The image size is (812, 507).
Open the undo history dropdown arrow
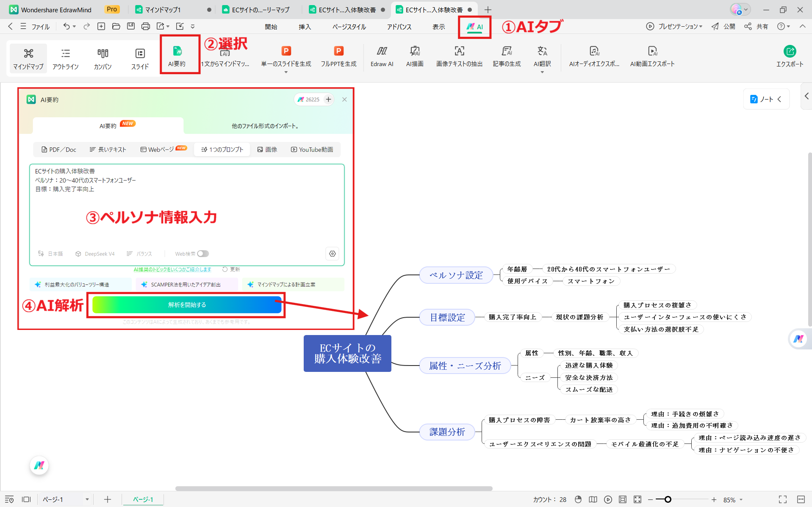click(x=74, y=26)
